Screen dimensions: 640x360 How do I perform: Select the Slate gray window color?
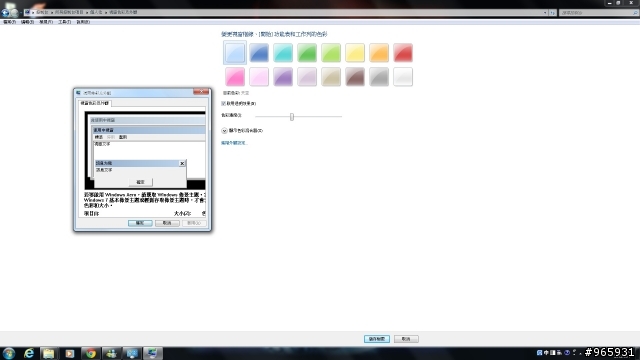379,77
